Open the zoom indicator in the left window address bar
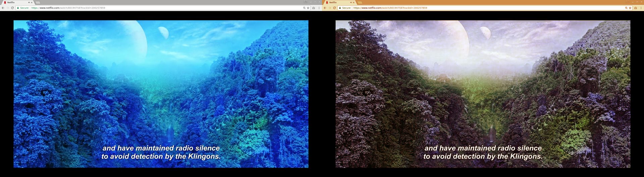Image resolution: width=644 pixels, height=177 pixels. (304, 8)
